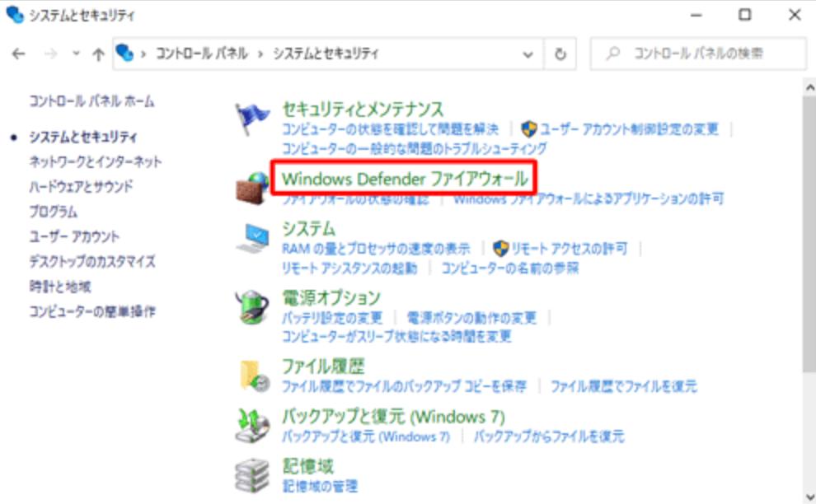Open Windows Defender ファイアウォール heading link
Viewport: 816px width, 504px height.
(405, 179)
